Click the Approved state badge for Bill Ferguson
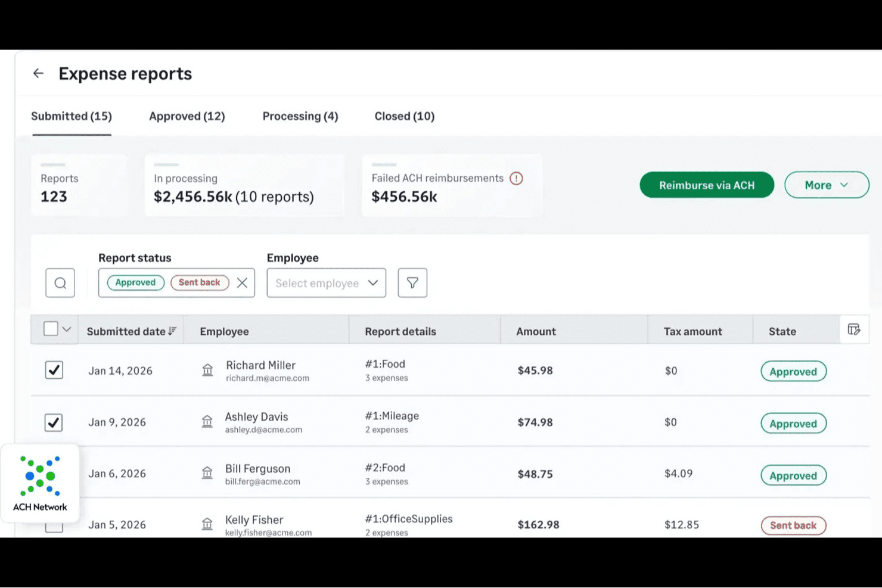This screenshot has width=882, height=588. [x=793, y=475]
